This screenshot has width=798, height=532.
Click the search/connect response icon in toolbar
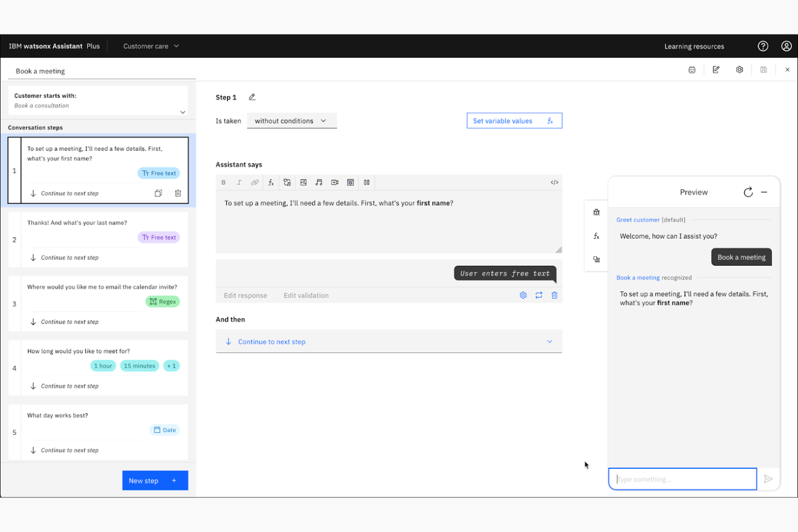pos(287,183)
